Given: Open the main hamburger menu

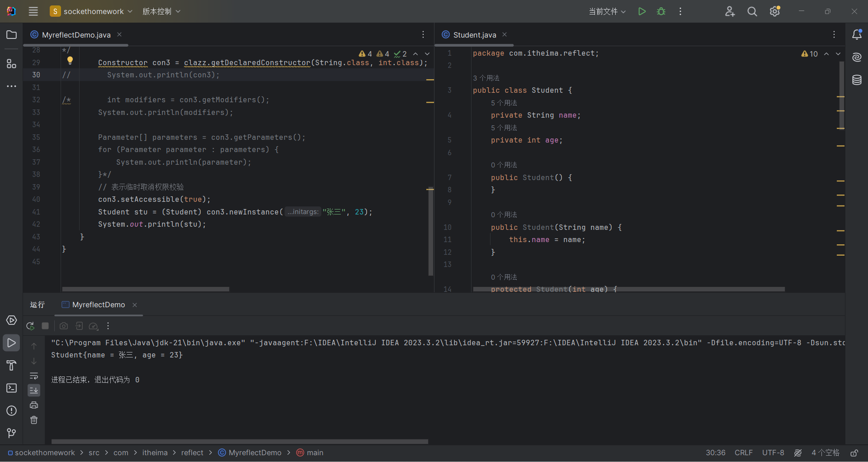Looking at the screenshot, I should click(33, 11).
